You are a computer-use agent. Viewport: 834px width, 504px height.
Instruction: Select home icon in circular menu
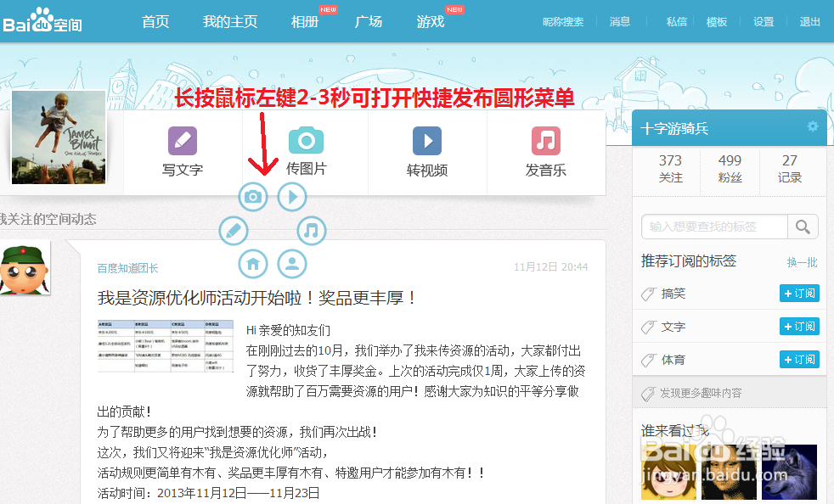pyautogui.click(x=252, y=264)
